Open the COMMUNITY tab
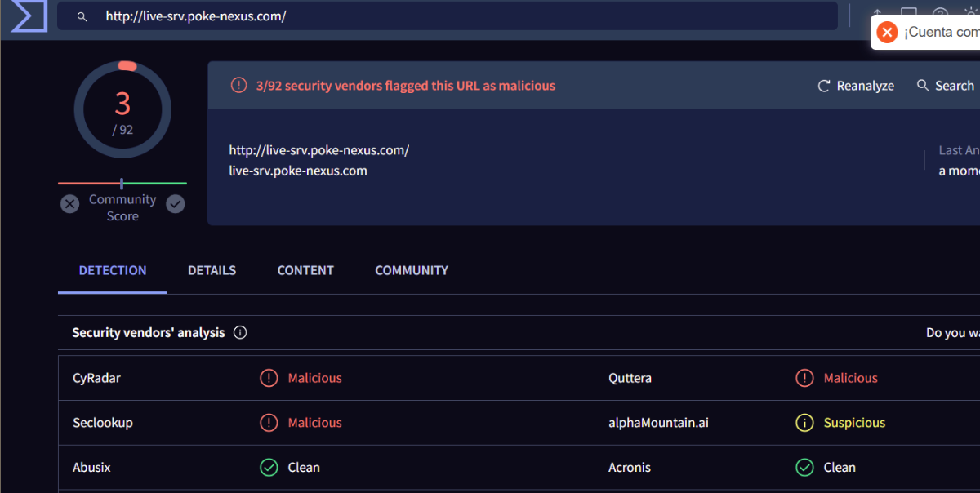 tap(412, 270)
